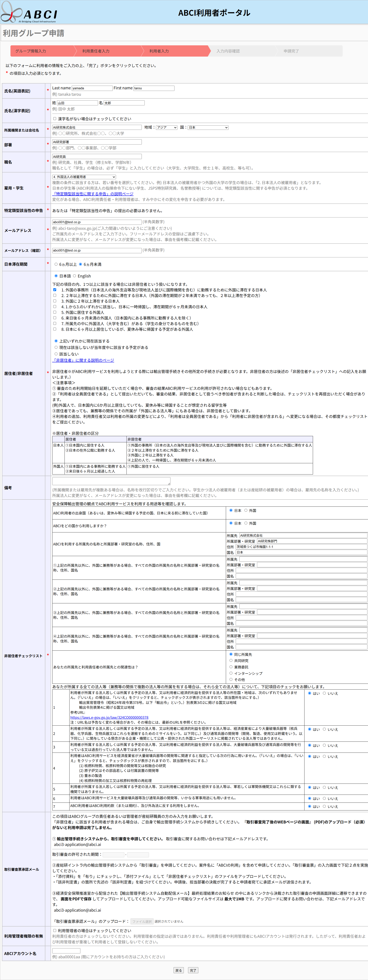Screen dimensions: 368x980
Task: Select はい for checklist row 4
Action: [x=310, y=756]
